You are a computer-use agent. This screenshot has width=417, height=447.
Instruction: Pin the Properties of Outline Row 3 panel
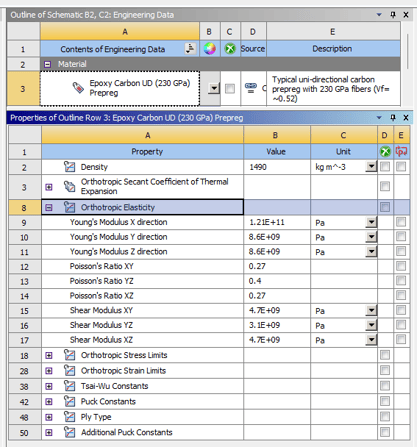(393, 118)
